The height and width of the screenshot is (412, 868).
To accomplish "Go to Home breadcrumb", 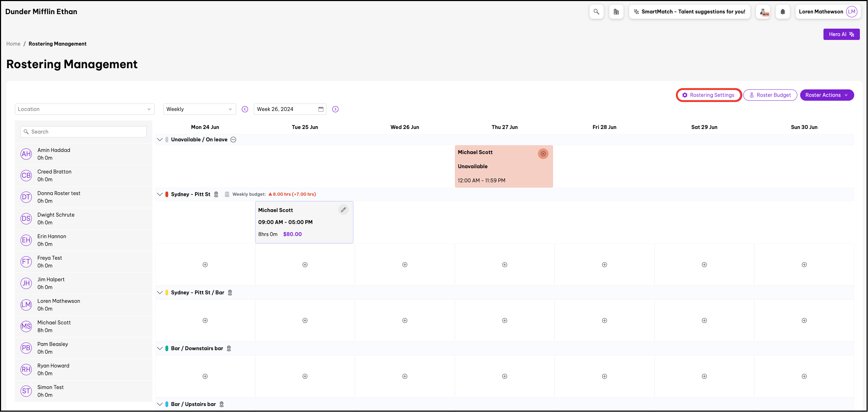I will [x=13, y=44].
